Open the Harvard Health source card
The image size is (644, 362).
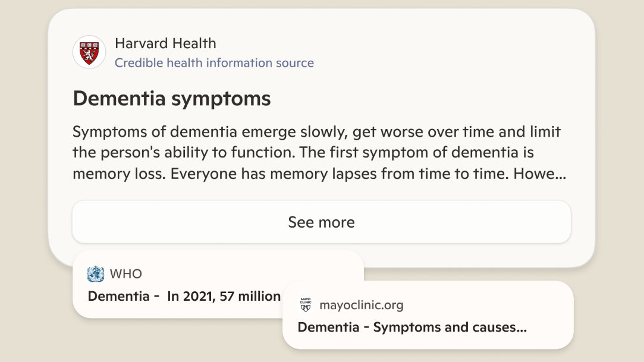pyautogui.click(x=321, y=119)
